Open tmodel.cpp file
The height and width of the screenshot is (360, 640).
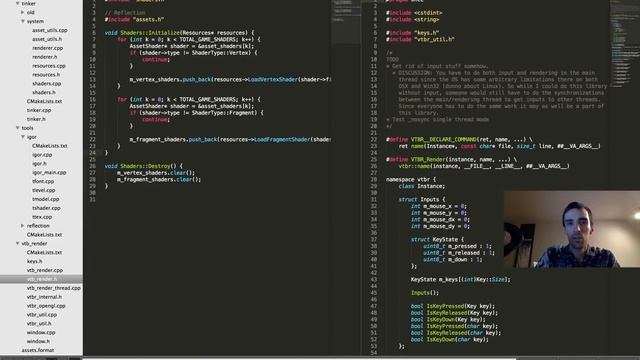pyautogui.click(x=45, y=199)
